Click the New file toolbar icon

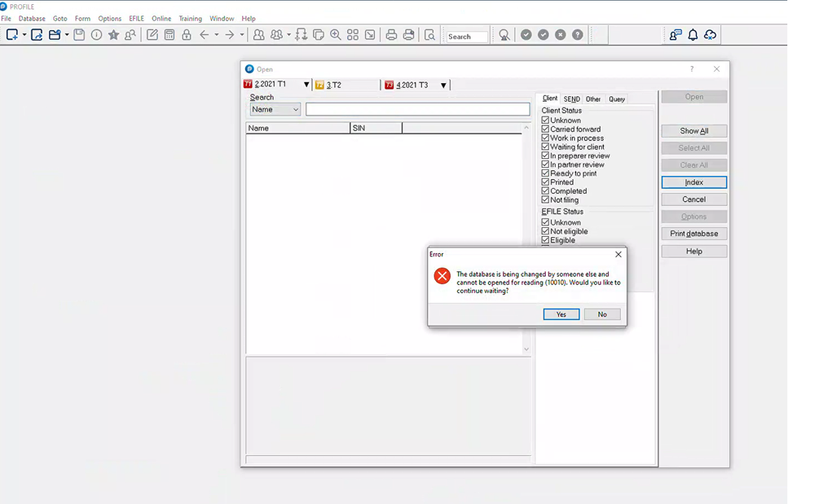pyautogui.click(x=11, y=35)
